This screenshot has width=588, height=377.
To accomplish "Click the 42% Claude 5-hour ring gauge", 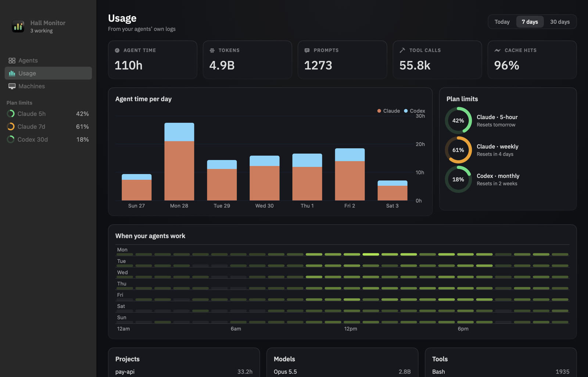I will point(458,121).
